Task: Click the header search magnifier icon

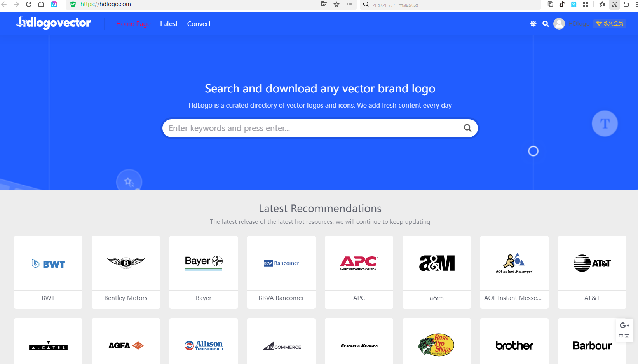Action: pyautogui.click(x=546, y=24)
